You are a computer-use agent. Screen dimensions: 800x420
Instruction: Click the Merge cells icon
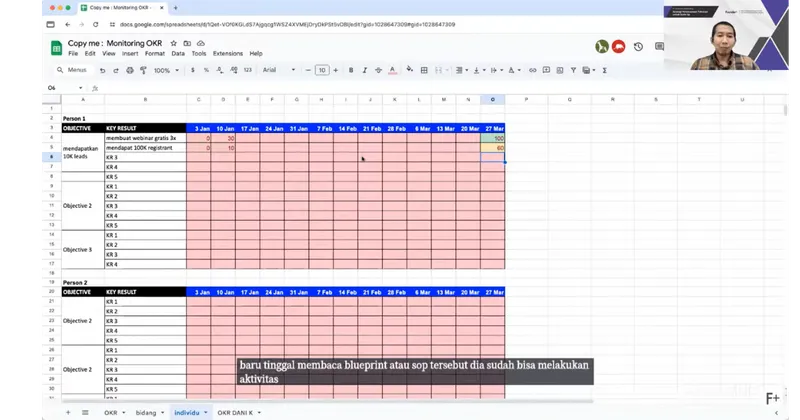point(438,70)
